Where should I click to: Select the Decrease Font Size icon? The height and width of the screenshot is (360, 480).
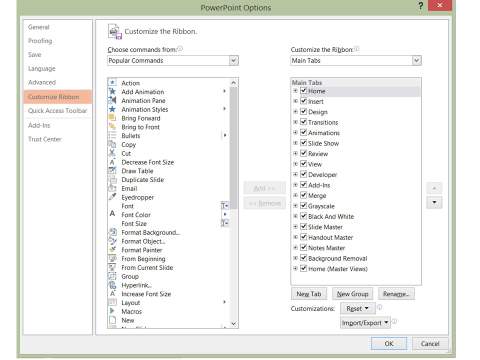(x=112, y=162)
